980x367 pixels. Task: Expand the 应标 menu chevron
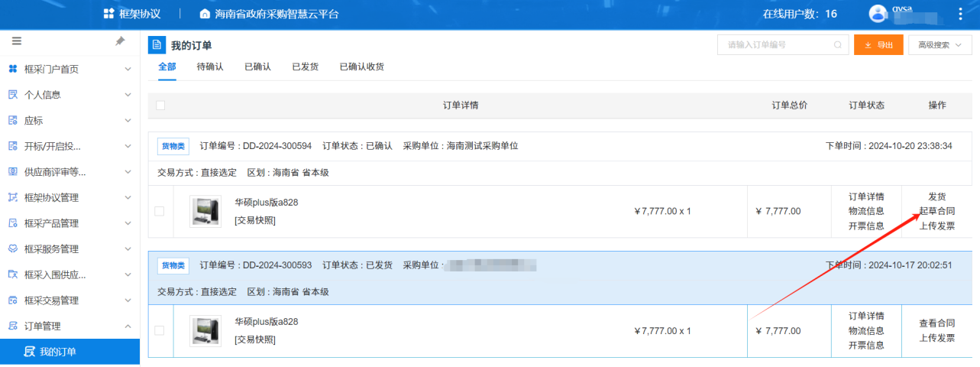point(128,121)
